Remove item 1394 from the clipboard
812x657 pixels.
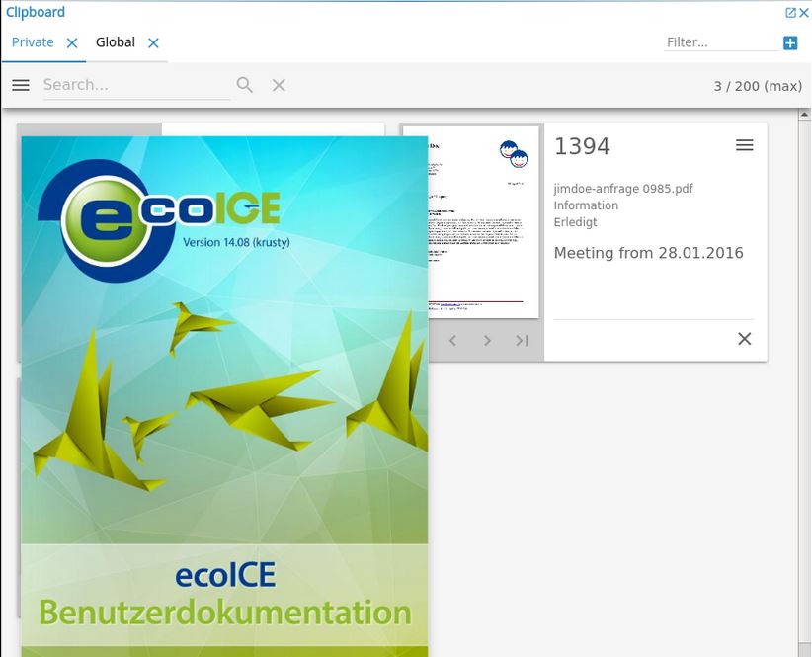[745, 339]
